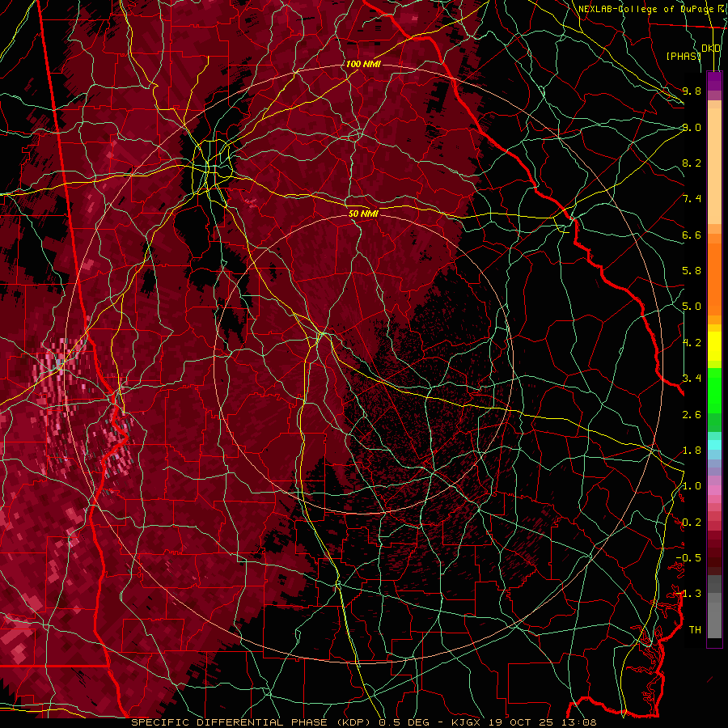Image resolution: width=728 pixels, height=728 pixels.
Task: Click the -1.3 value on the color scale
Action: 688,594
